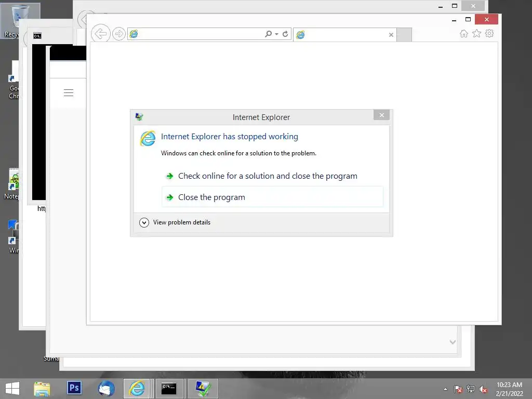Open File Explorer from the taskbar
The width and height of the screenshot is (532, 399).
42,389
